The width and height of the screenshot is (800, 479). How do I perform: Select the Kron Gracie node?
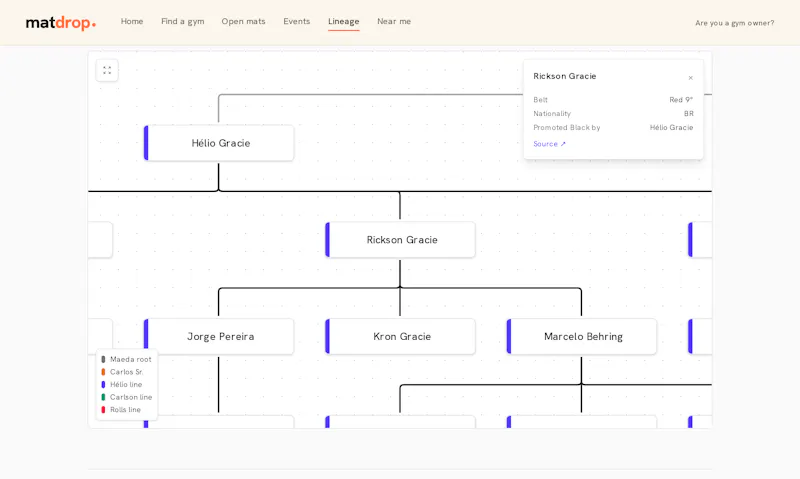[x=400, y=337]
